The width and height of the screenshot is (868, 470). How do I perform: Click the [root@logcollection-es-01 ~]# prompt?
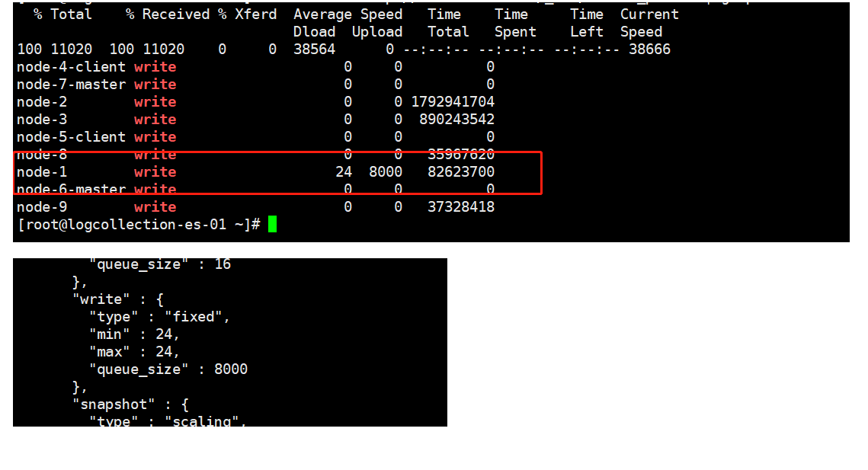(x=139, y=225)
